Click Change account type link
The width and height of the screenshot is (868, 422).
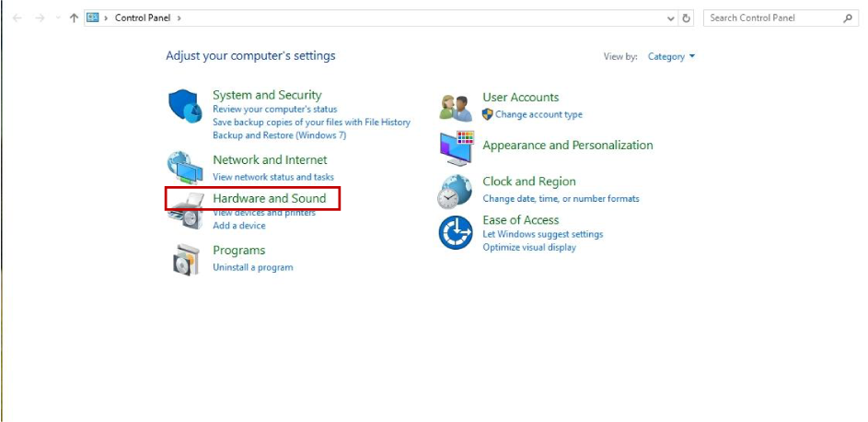point(538,114)
